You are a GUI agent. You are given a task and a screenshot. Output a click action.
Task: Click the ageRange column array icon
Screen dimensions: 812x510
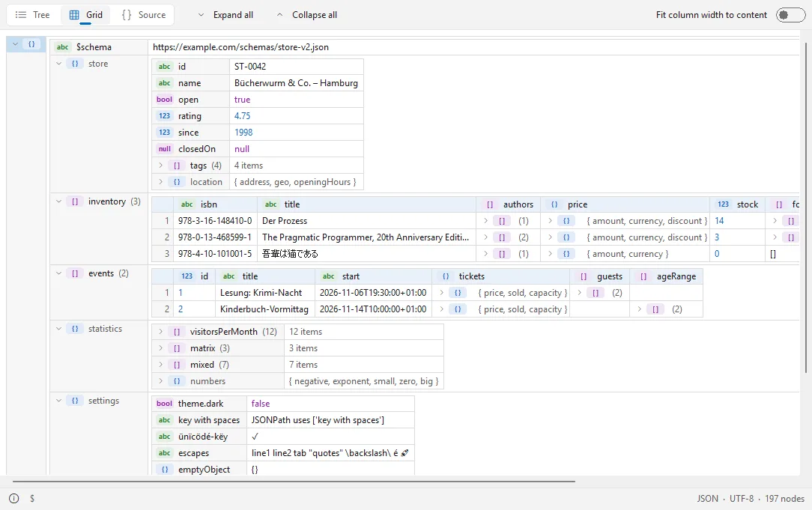point(643,276)
